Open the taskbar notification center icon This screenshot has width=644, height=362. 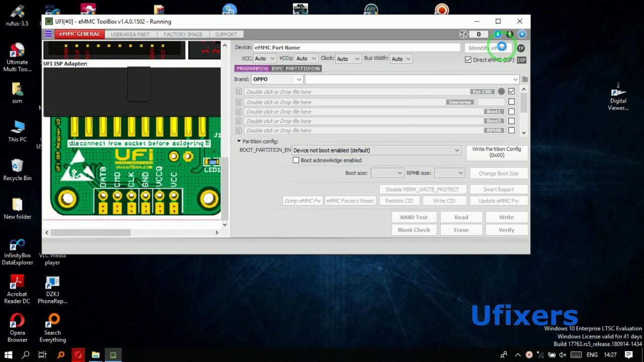tap(629, 355)
